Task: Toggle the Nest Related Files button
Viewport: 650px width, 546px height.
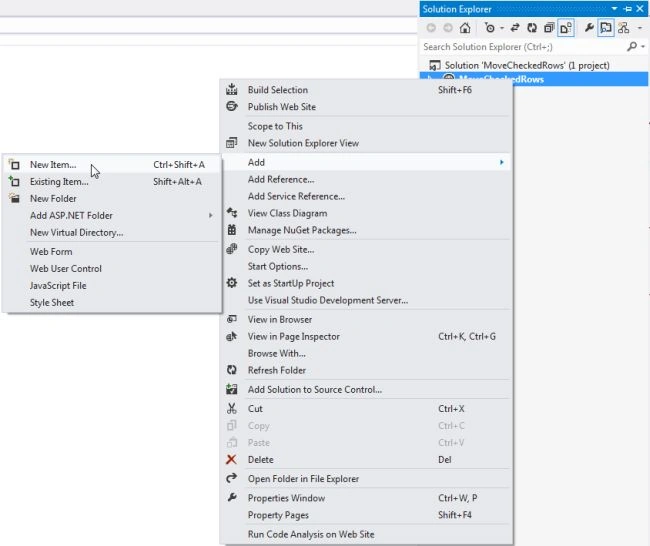Action: (566, 28)
